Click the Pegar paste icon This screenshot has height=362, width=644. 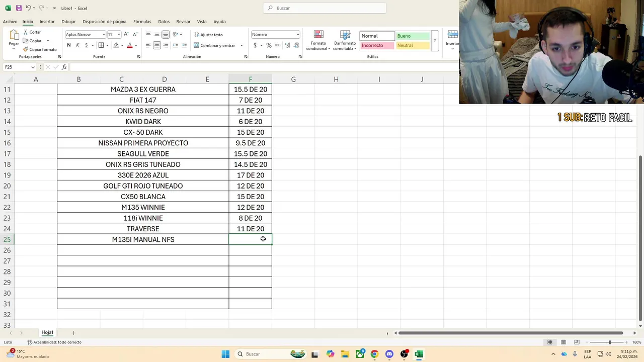[x=14, y=36]
